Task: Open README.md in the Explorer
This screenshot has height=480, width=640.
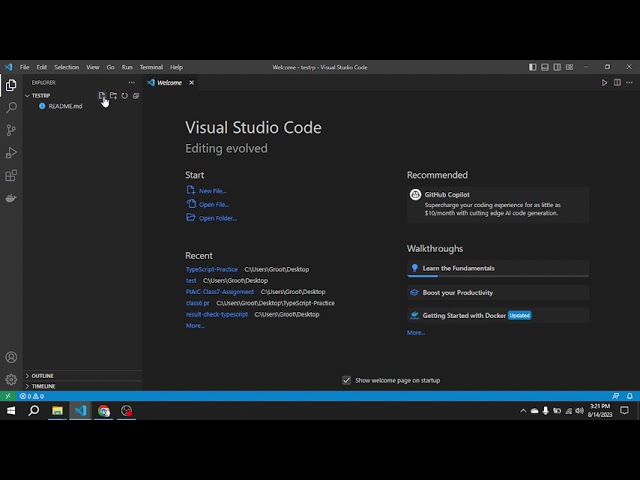Action: 65,106
